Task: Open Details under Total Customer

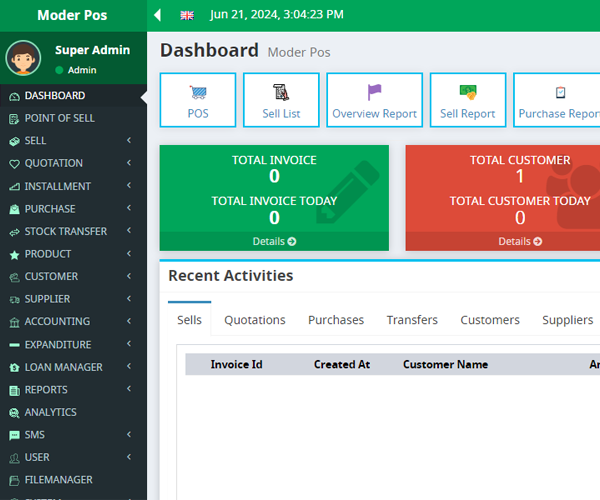Action: [x=520, y=241]
